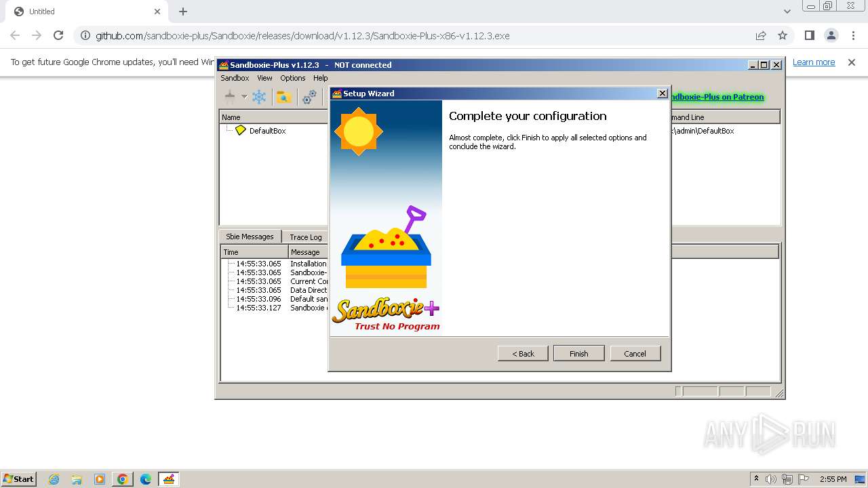
Task: Select the DefaultBox name text
Action: [267, 131]
